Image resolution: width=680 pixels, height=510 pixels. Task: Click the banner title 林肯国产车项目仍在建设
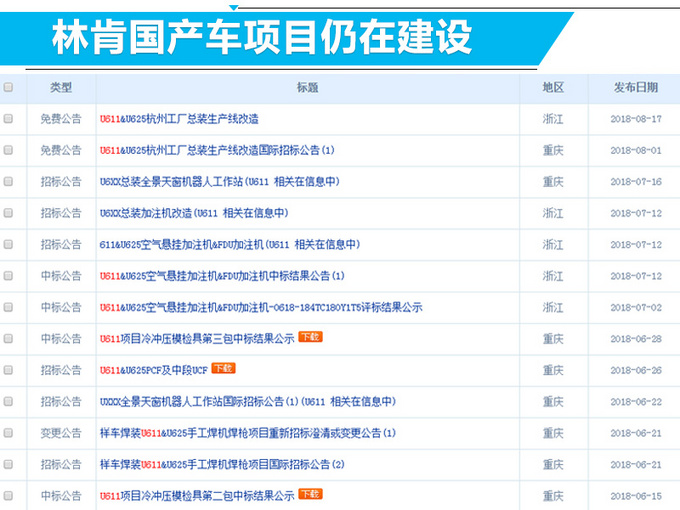point(262,37)
